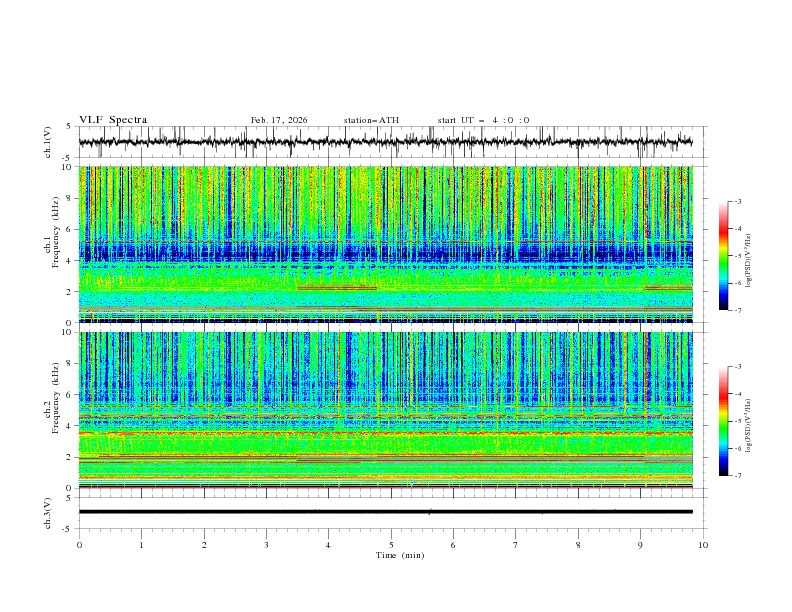Click the "8" tick on the Time axis
Viewport: 792px width, 612px height.
click(578, 545)
